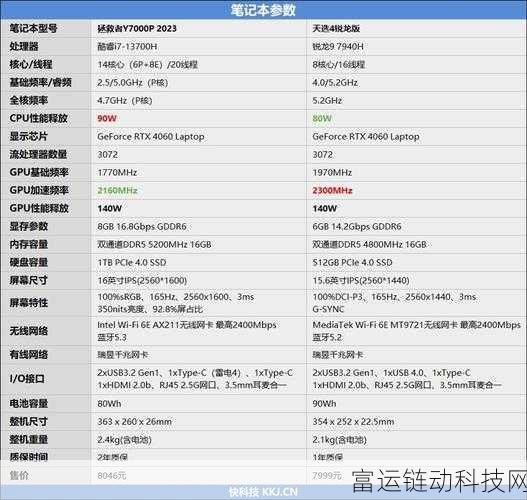Viewport: 527px width, 500px height.
Task: Select the 电池容量 row label
Action: [29, 403]
